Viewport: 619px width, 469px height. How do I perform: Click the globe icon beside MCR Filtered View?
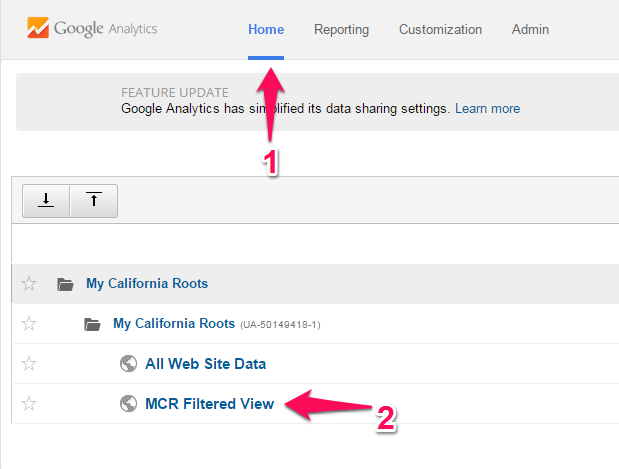[128, 403]
